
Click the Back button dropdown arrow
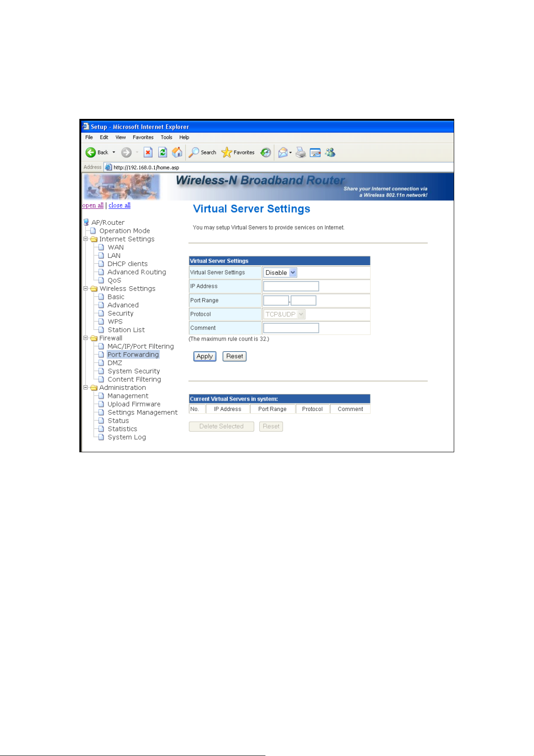click(x=114, y=153)
